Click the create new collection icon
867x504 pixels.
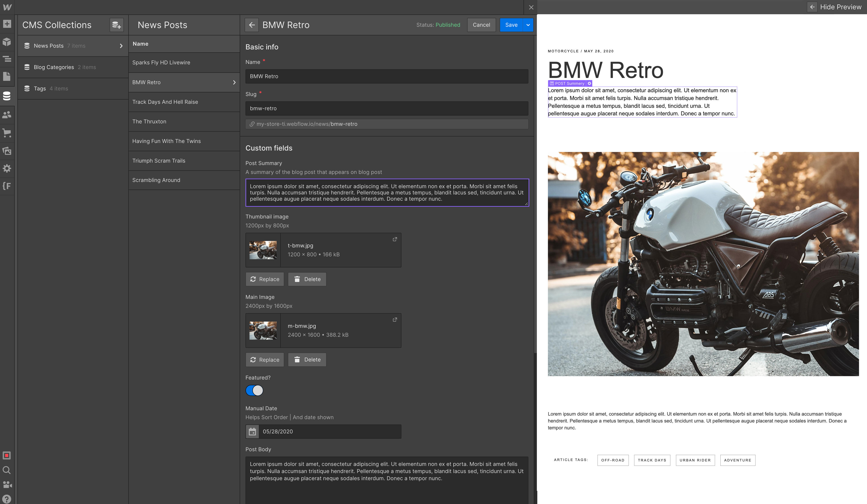pyautogui.click(x=117, y=25)
